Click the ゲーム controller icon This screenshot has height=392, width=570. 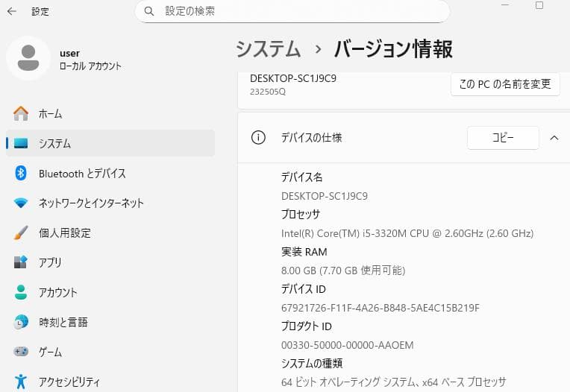pyautogui.click(x=21, y=351)
